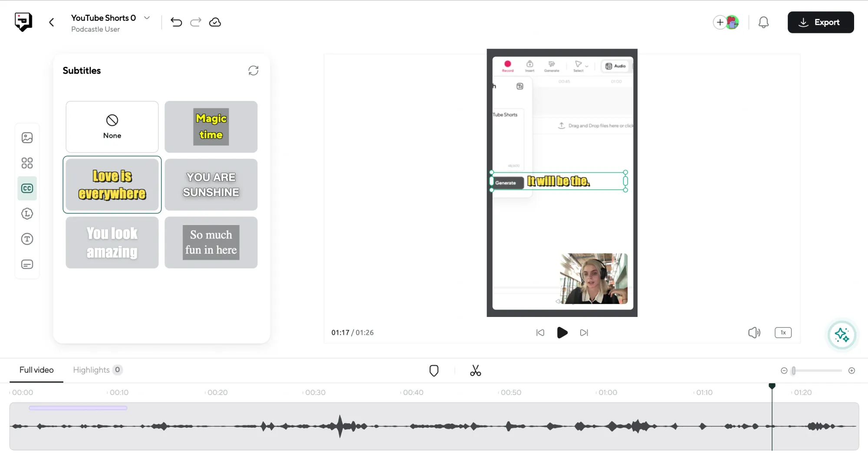Select the 'Love is everywhere' subtitle style
This screenshot has width=868, height=470.
coord(112,184)
